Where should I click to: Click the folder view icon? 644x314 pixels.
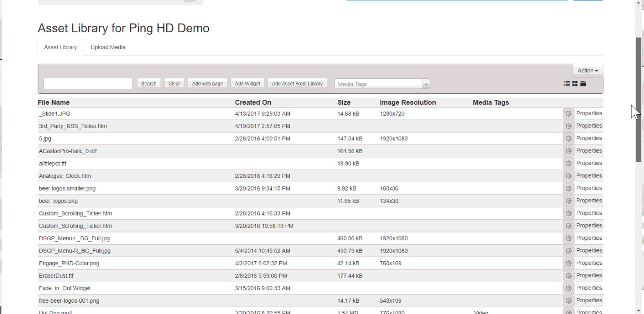coord(583,84)
